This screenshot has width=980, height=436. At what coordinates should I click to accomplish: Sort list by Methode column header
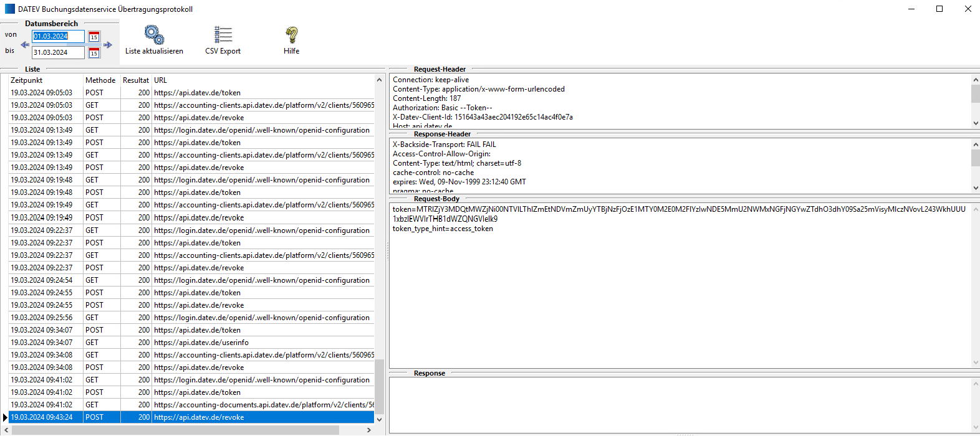pos(100,80)
